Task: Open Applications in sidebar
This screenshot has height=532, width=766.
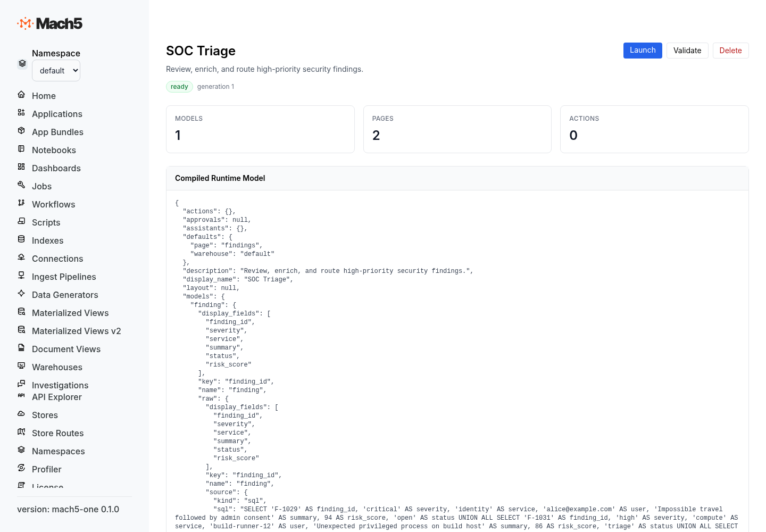Action: pyautogui.click(x=57, y=114)
